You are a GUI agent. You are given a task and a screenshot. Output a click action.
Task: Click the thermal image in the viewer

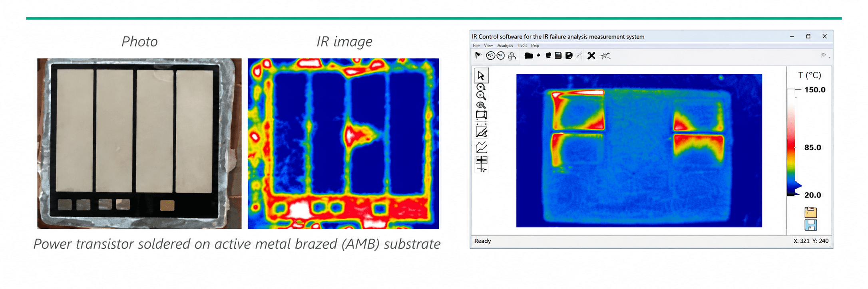(639, 150)
